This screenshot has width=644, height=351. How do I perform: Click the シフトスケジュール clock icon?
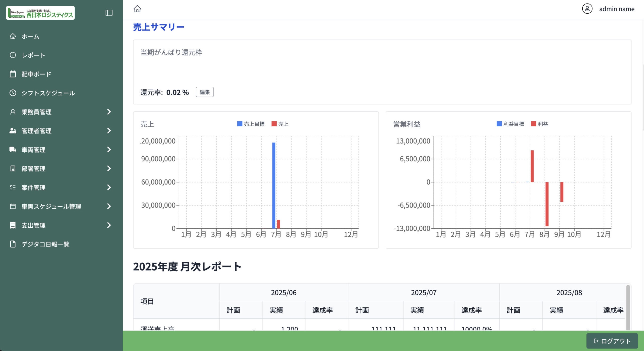[x=13, y=93]
